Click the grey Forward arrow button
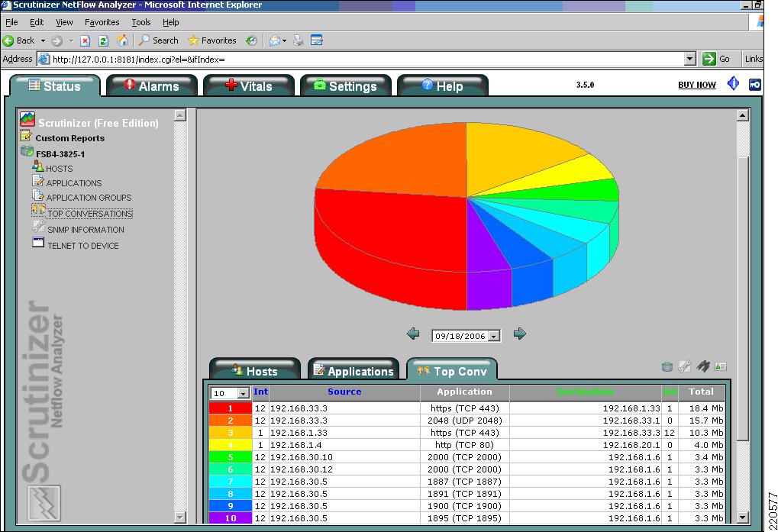Screen dimensions: 778x532 [x=57, y=40]
